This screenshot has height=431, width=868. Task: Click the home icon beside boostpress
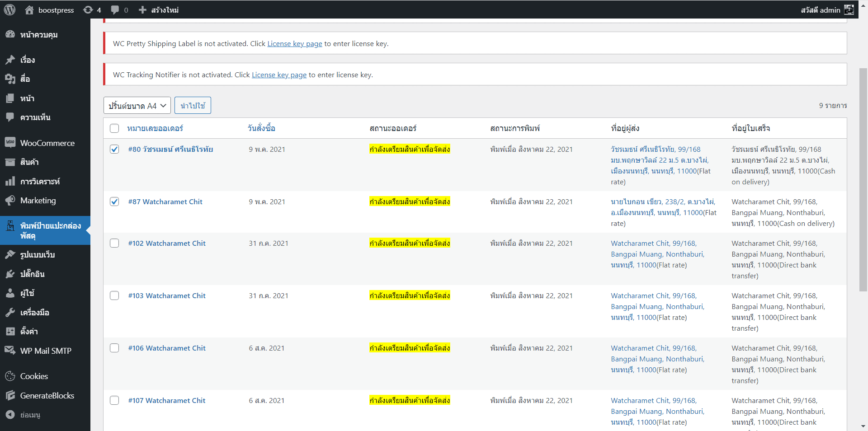(x=29, y=10)
